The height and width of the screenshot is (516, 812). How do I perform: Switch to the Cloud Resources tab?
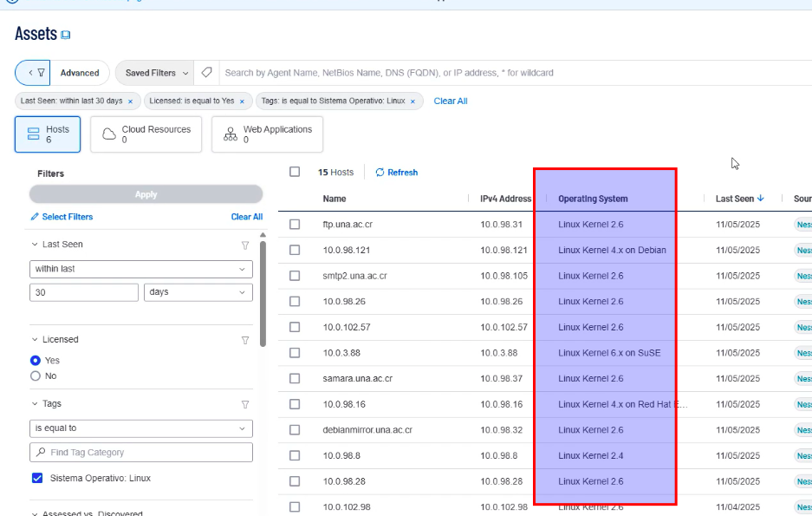(x=146, y=134)
